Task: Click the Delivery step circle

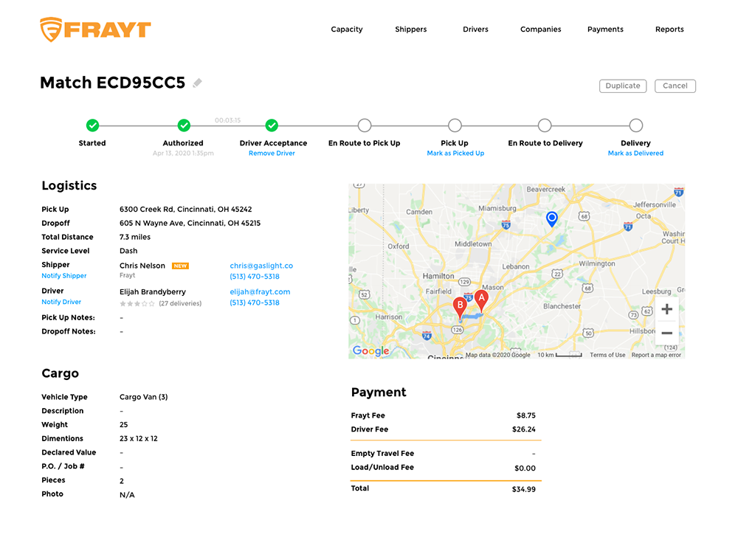Action: [x=636, y=125]
